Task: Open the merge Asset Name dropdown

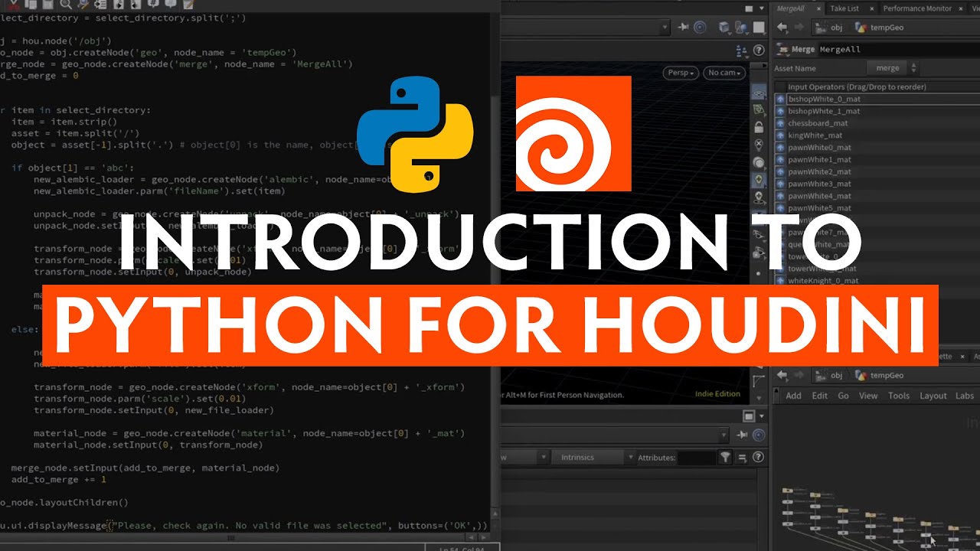Action: (894, 68)
